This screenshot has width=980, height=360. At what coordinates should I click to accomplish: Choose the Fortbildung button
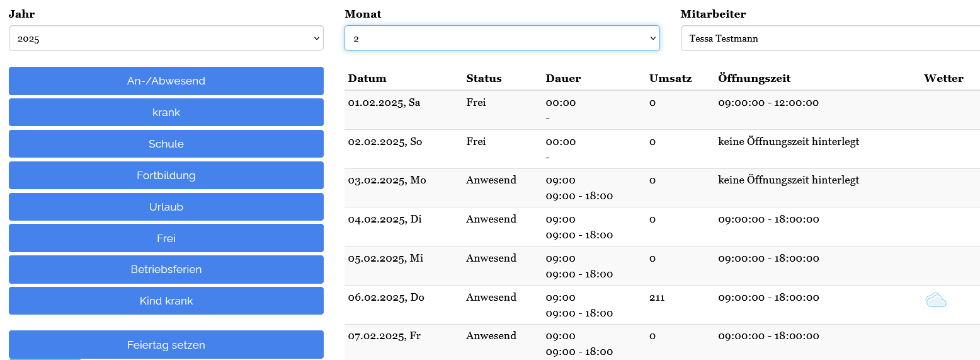166,175
